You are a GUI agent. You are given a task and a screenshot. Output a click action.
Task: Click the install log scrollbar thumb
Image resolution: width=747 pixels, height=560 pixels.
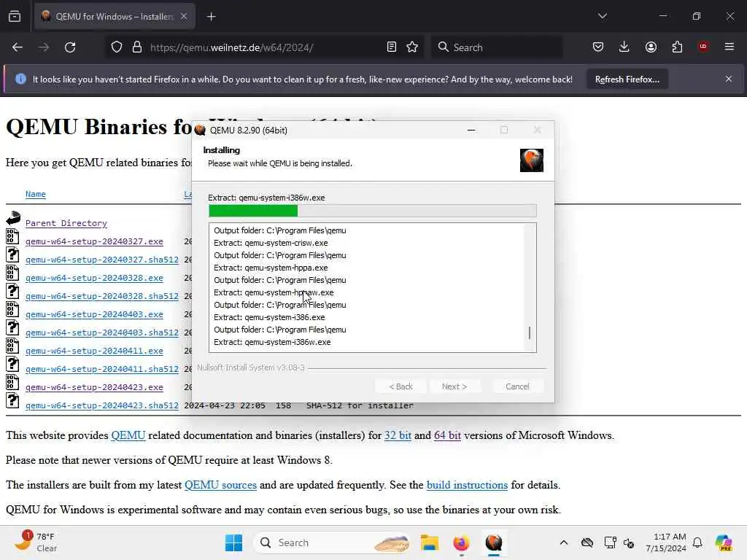[530, 332]
